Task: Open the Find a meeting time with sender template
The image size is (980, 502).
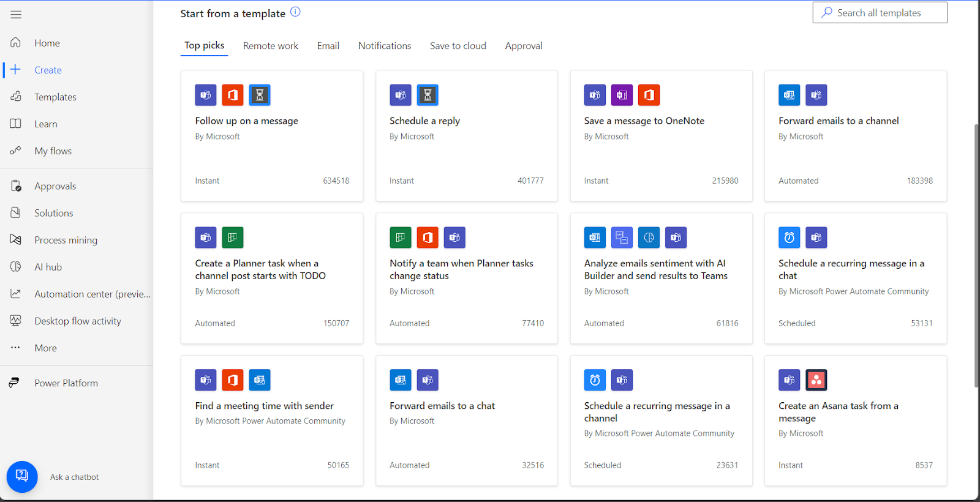Action: (265, 406)
